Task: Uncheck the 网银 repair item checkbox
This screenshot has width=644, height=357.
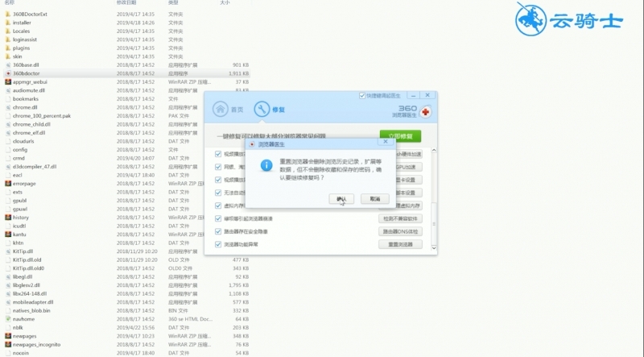Action: point(218,167)
